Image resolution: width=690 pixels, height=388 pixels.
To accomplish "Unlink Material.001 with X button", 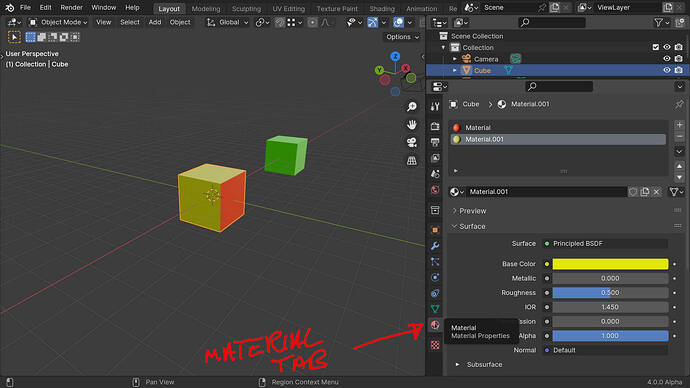I will pos(657,192).
